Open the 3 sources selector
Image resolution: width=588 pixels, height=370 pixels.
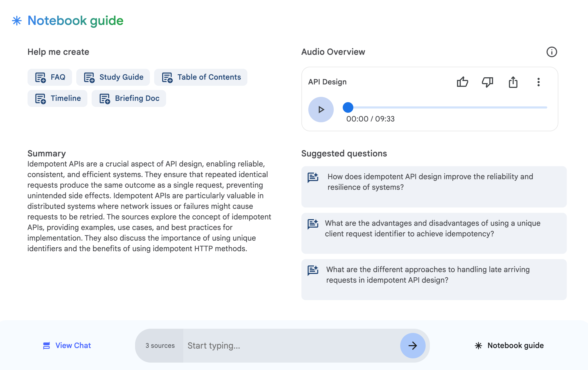[x=160, y=345]
